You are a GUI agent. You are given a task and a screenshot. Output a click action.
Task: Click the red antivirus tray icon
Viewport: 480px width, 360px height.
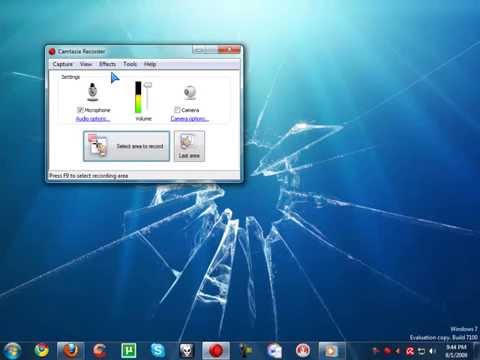pos(410,351)
